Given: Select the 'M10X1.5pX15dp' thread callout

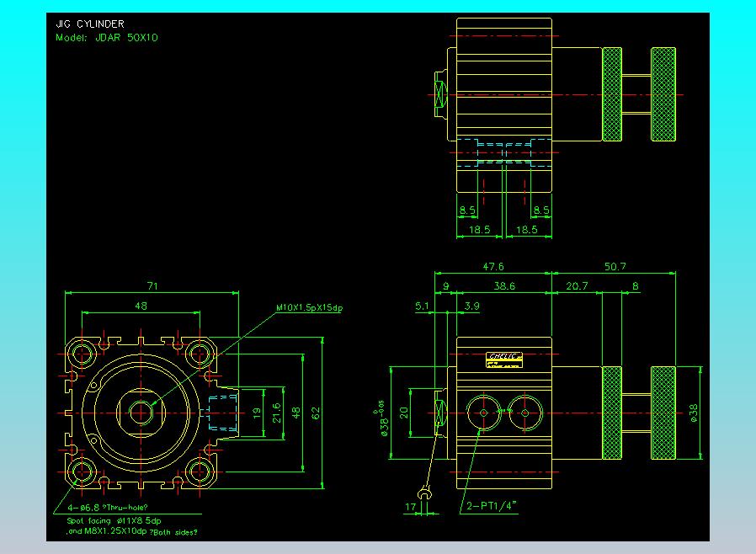Looking at the screenshot, I should [x=309, y=307].
